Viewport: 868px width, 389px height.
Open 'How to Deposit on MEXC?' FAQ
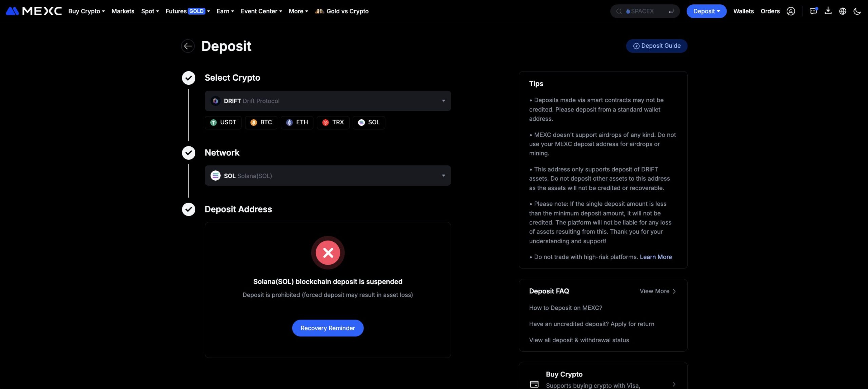click(x=566, y=308)
